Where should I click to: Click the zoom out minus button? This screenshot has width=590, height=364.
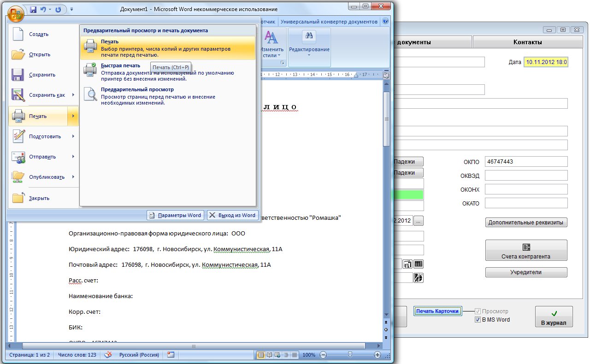coord(323,355)
